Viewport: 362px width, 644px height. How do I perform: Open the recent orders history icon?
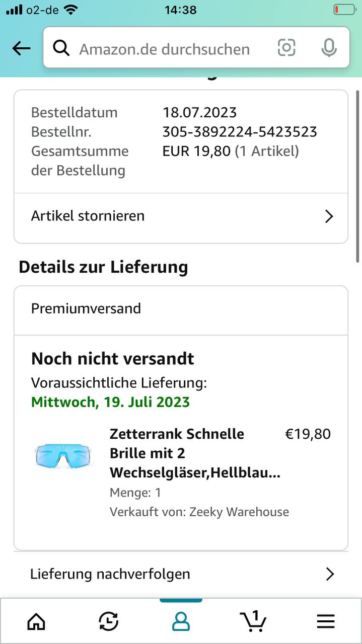108,622
